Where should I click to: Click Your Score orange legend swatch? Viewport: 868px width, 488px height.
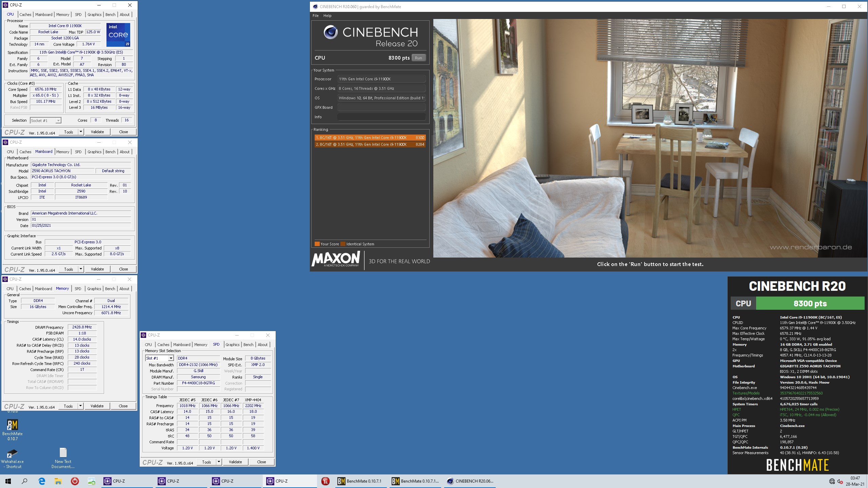[317, 244]
